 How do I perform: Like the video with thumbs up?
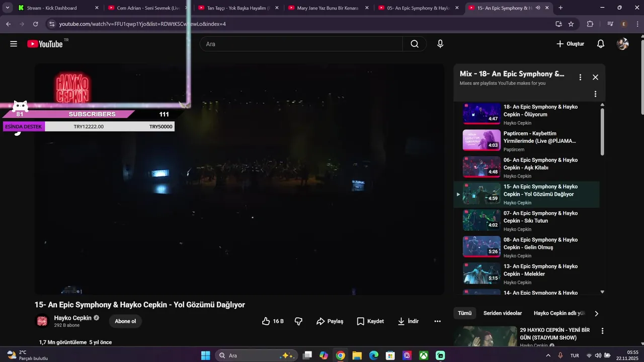273,321
